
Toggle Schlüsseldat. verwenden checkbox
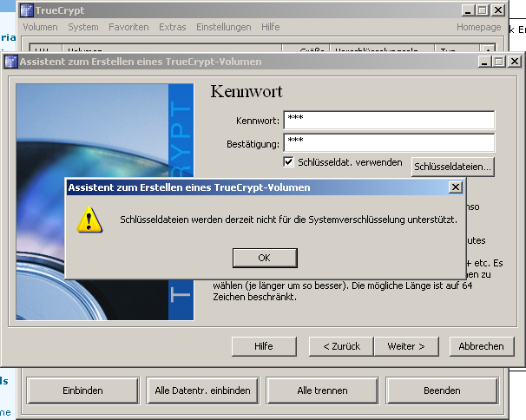tap(288, 162)
